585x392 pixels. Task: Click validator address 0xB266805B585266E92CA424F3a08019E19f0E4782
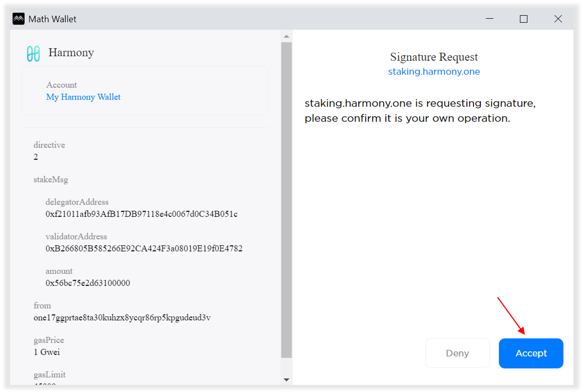pyautogui.click(x=144, y=249)
